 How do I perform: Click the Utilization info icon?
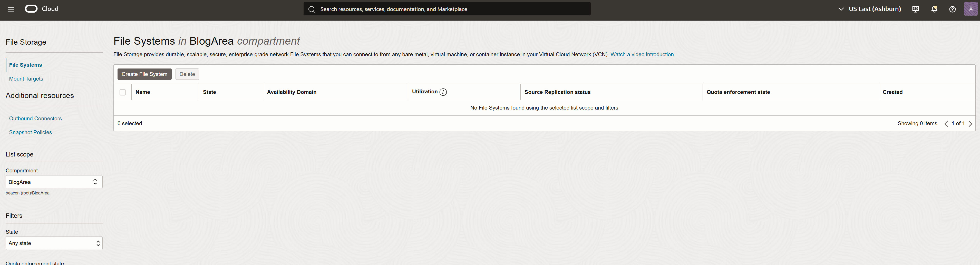coord(443,92)
